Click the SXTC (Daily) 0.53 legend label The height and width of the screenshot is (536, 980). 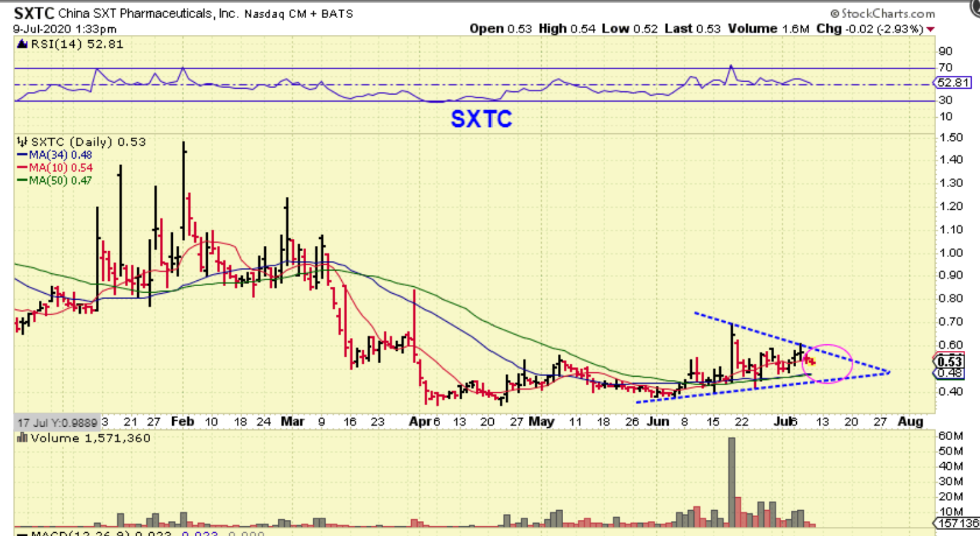click(88, 142)
